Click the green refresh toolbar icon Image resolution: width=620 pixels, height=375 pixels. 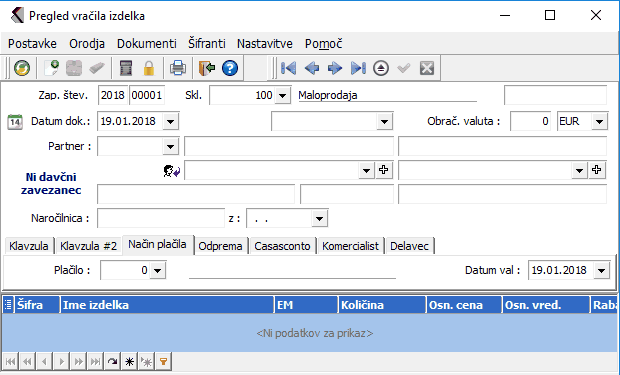[22, 68]
